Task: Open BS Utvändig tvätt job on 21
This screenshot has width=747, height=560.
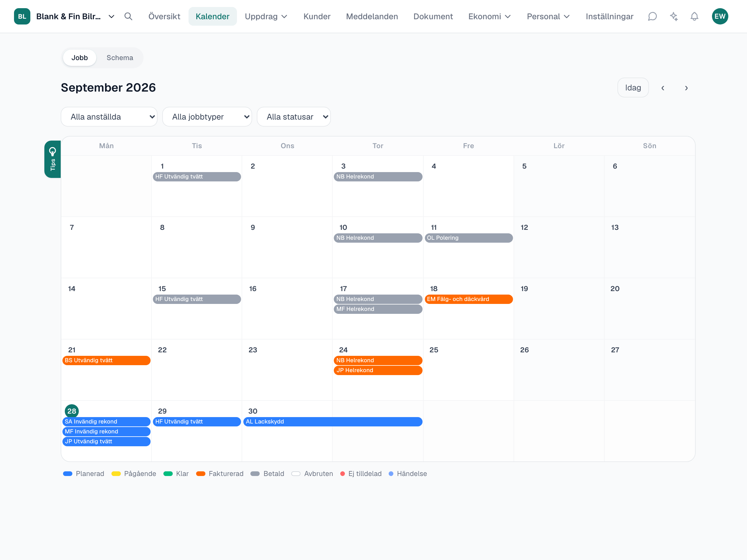Action: [107, 360]
